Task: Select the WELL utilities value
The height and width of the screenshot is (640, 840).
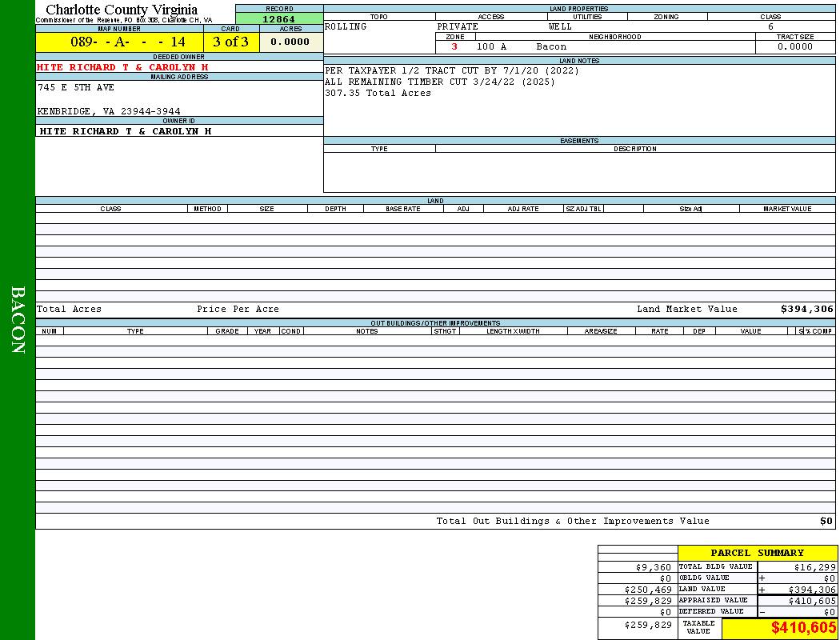Action: 560,26
